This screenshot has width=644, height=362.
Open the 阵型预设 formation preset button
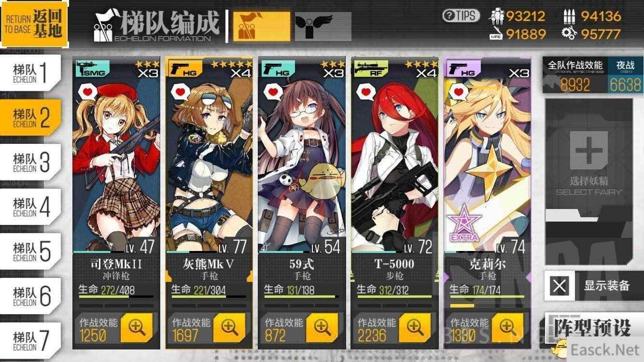pyautogui.click(x=592, y=328)
